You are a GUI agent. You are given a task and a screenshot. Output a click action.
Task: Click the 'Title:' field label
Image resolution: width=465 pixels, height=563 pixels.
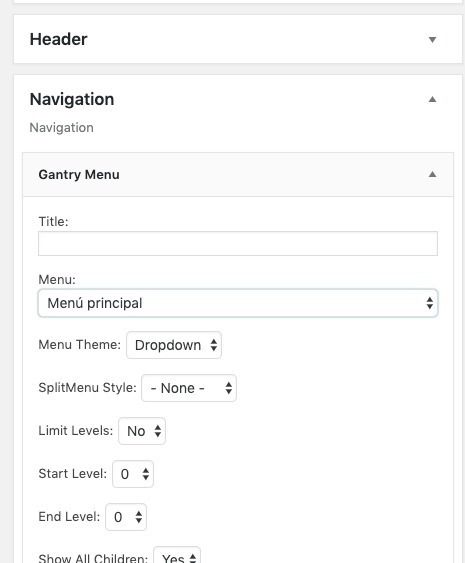53,222
